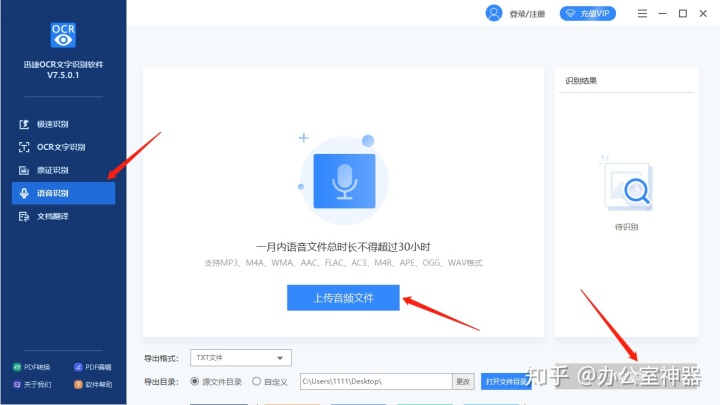
Task: Click the 票证识别 card icon
Action: pos(24,170)
